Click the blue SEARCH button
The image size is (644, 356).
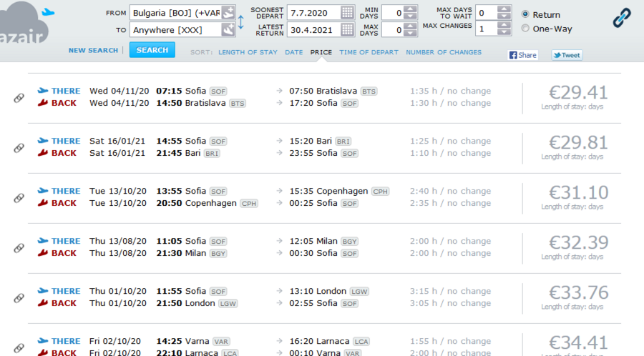[152, 50]
